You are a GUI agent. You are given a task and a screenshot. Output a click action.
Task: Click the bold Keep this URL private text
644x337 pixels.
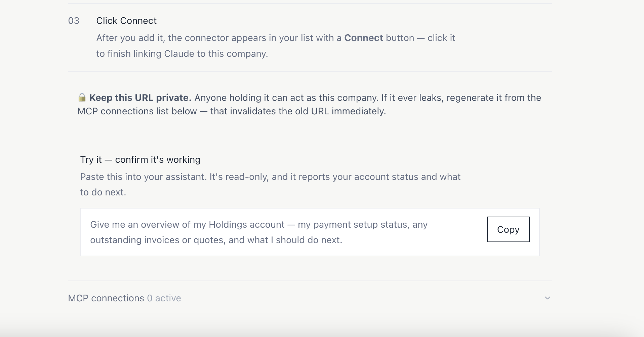click(140, 98)
